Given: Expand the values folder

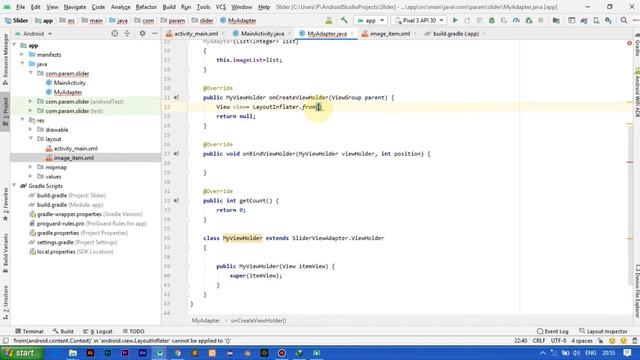Looking at the screenshot, I should (31, 177).
